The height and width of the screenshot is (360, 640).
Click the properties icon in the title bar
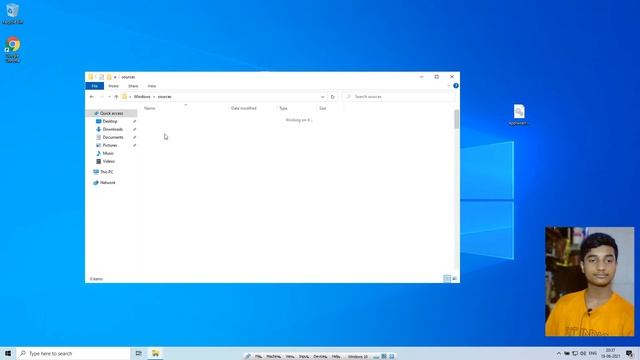click(101, 77)
